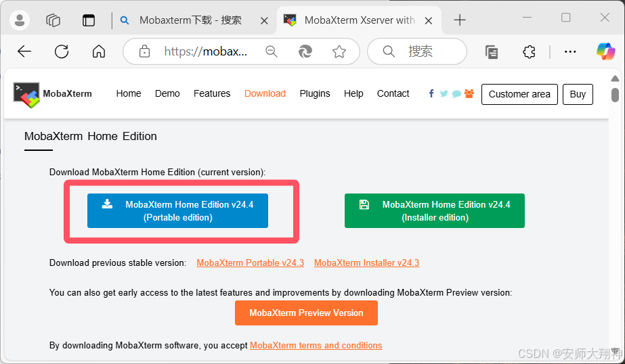Open the Contact page

click(x=393, y=93)
